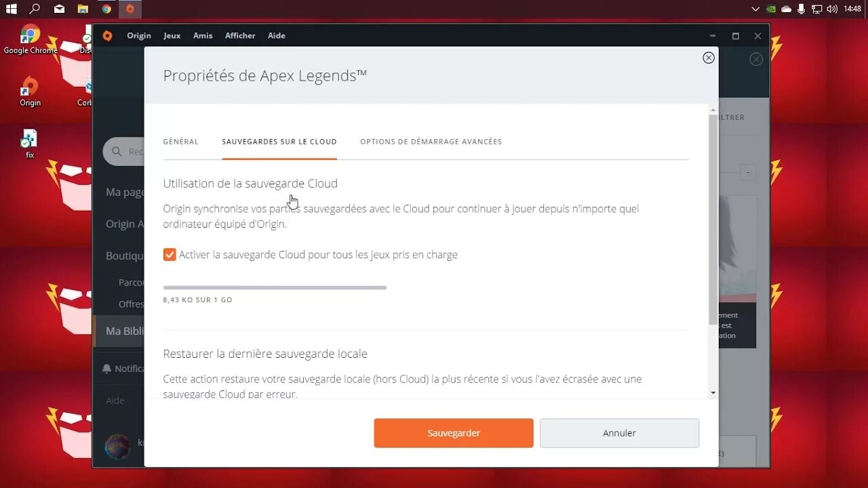Open the Windows Start menu
Viewport: 868px width, 488px height.
[x=11, y=9]
